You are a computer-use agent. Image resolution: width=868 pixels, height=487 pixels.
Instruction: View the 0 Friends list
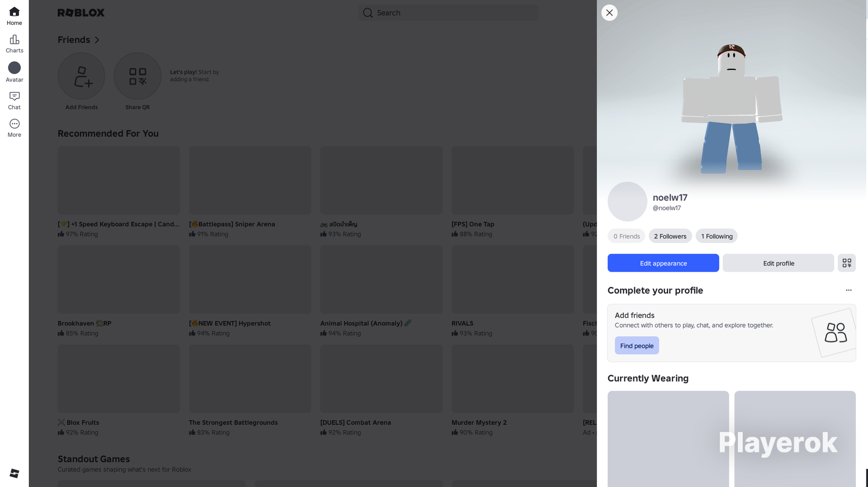[x=626, y=236]
